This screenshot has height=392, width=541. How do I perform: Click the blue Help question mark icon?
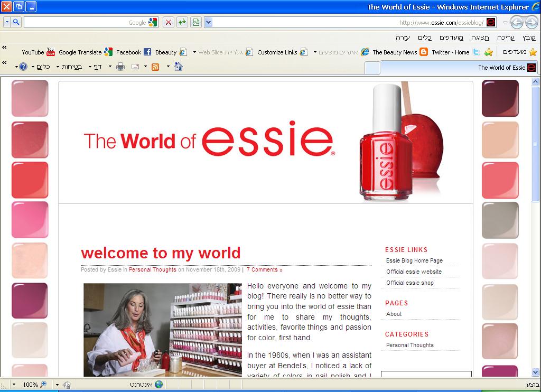tap(23, 67)
